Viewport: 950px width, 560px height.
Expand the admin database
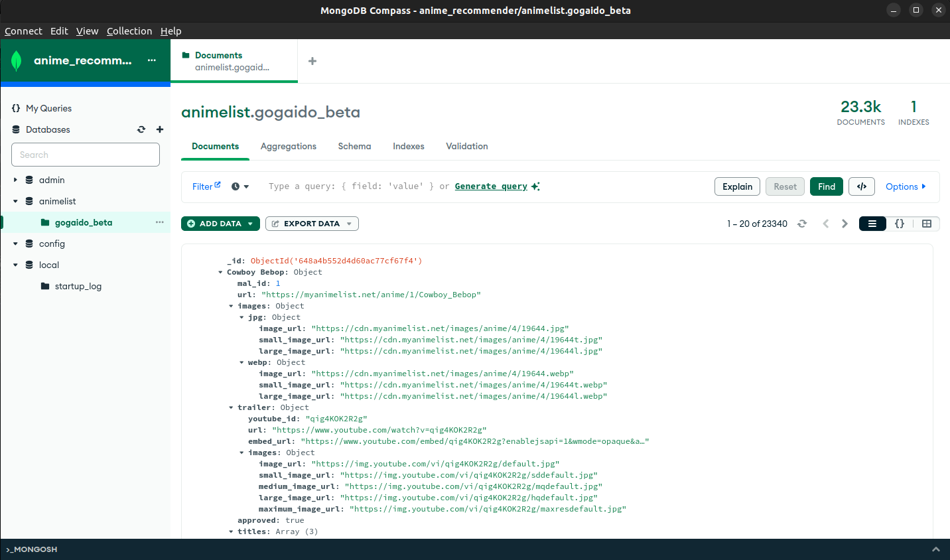15,180
